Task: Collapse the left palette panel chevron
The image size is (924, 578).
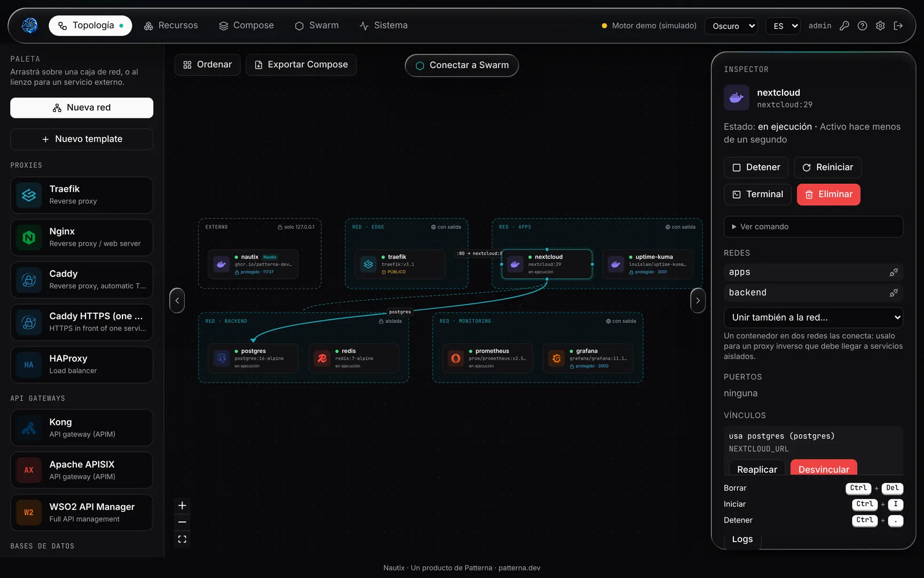Action: [177, 301]
